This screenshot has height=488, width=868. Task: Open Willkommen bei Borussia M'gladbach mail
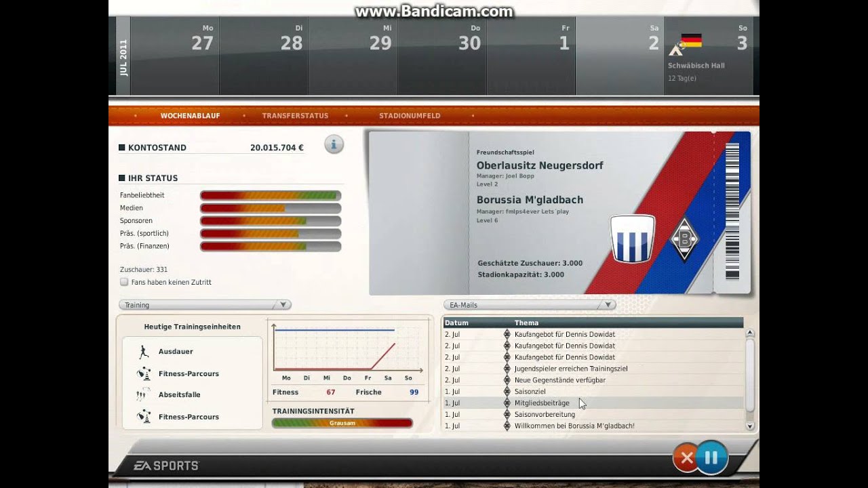coord(593,426)
